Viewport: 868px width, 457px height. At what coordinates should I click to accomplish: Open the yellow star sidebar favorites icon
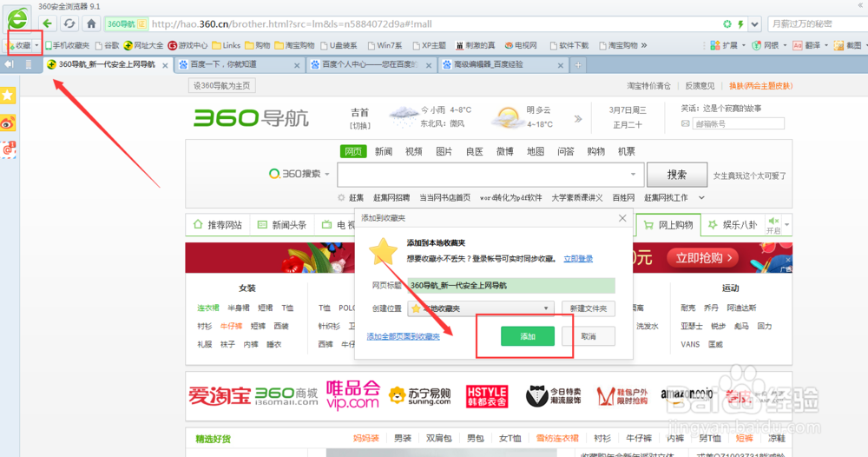(x=8, y=96)
